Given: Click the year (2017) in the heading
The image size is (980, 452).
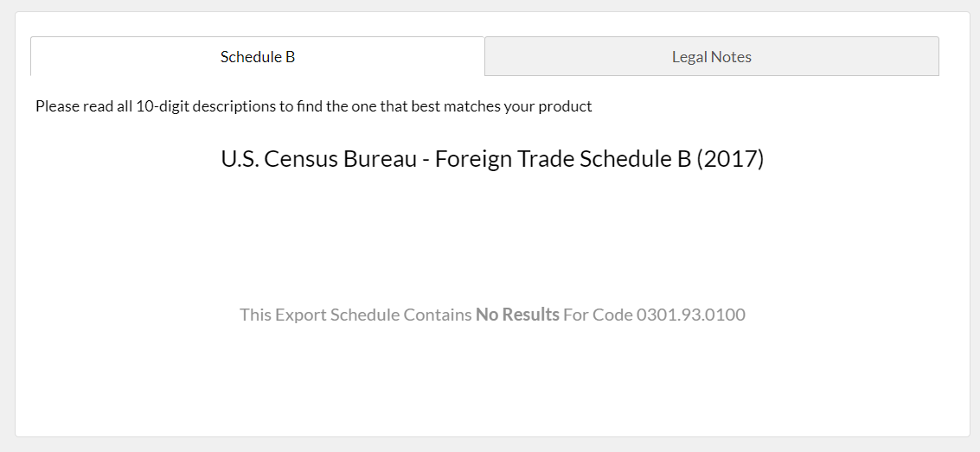Looking at the screenshot, I should coord(729,159).
